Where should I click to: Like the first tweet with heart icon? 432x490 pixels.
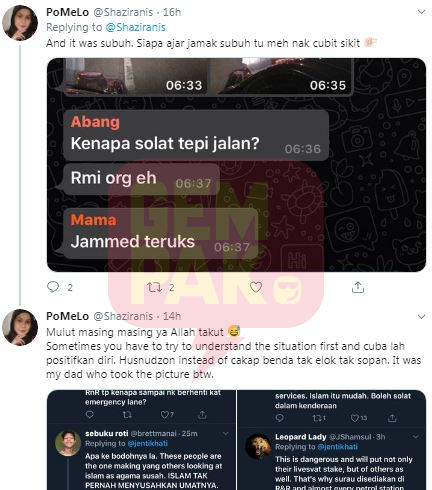(x=256, y=287)
